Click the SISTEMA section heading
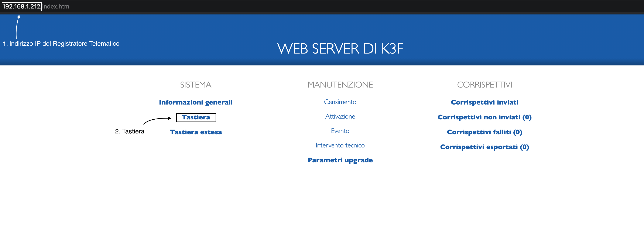Screen dimensions: 644x249 coord(196,85)
